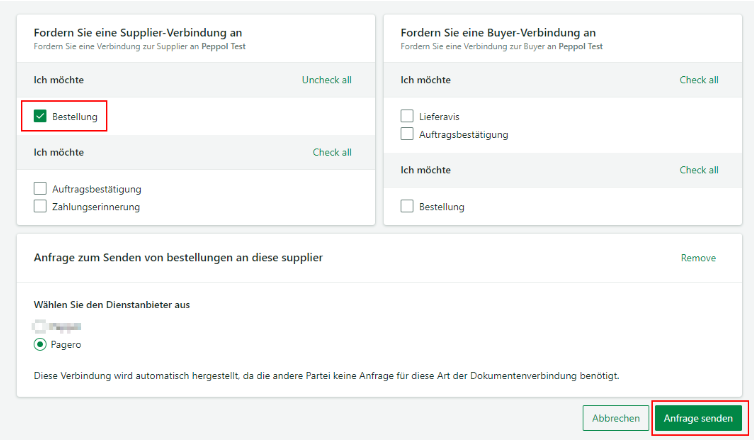754x440 pixels.
Task: Tick the buyer panel Bestellung checkbox
Action: click(407, 207)
